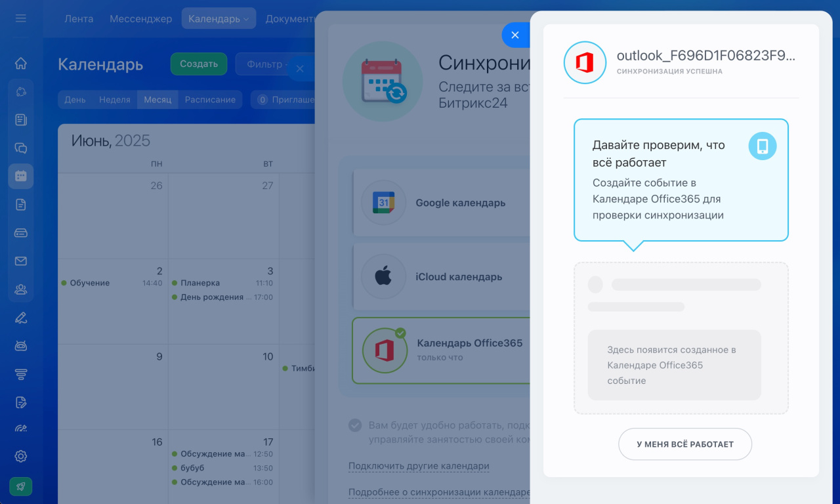Switch to Лента menu item
Viewport: 840px width, 504px height.
pos(79,18)
